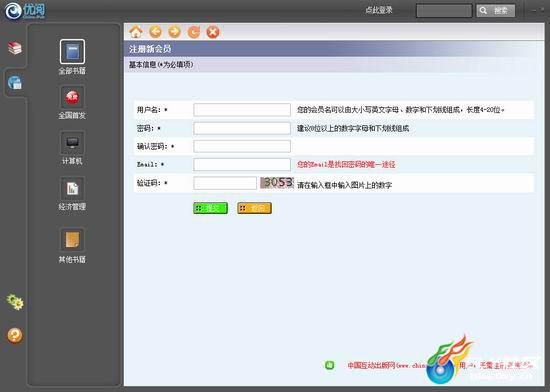The height and width of the screenshot is (392, 550).
Task: Open the 经济管理 category icon
Action: (72, 189)
